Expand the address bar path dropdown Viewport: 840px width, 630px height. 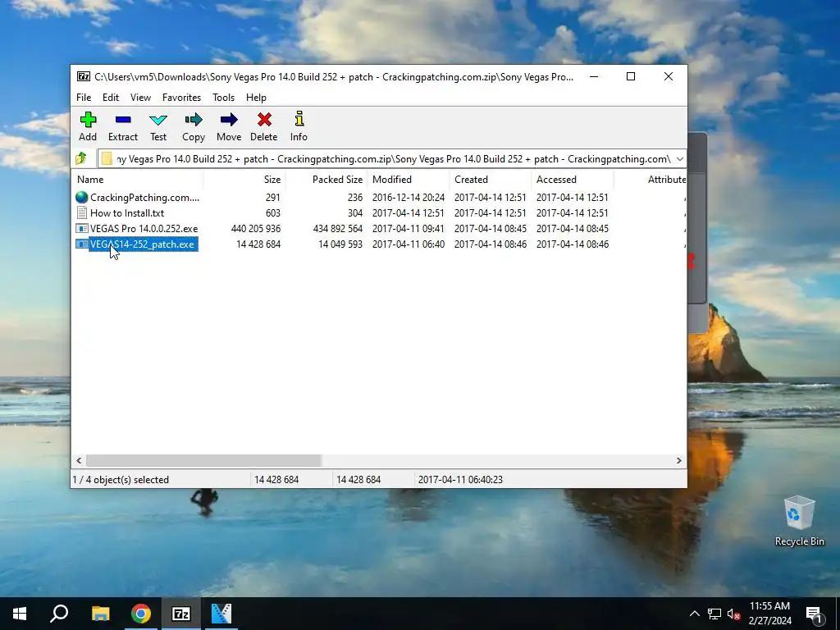pyautogui.click(x=680, y=158)
